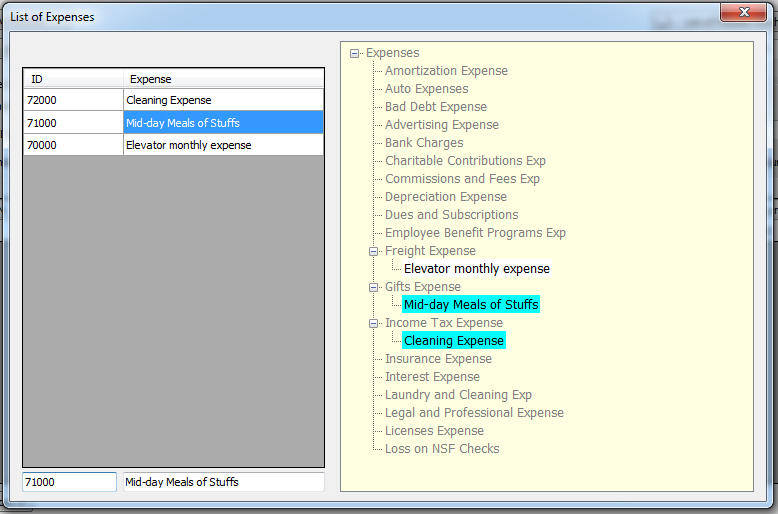Select the 71000 ID cell in table
This screenshot has height=514, width=778.
(73, 123)
